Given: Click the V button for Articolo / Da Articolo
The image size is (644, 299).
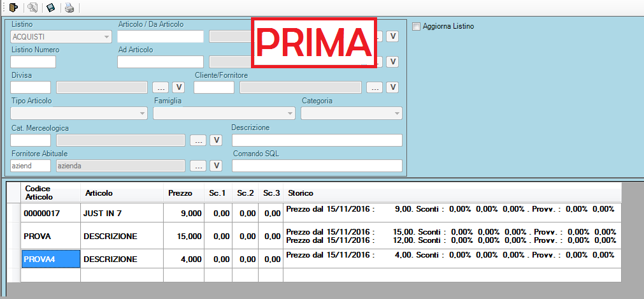Looking at the screenshot, I should coord(392,36).
